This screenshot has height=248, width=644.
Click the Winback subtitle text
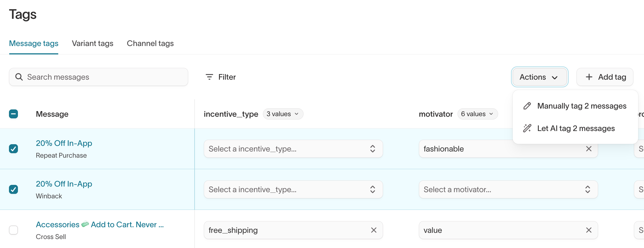49,196
